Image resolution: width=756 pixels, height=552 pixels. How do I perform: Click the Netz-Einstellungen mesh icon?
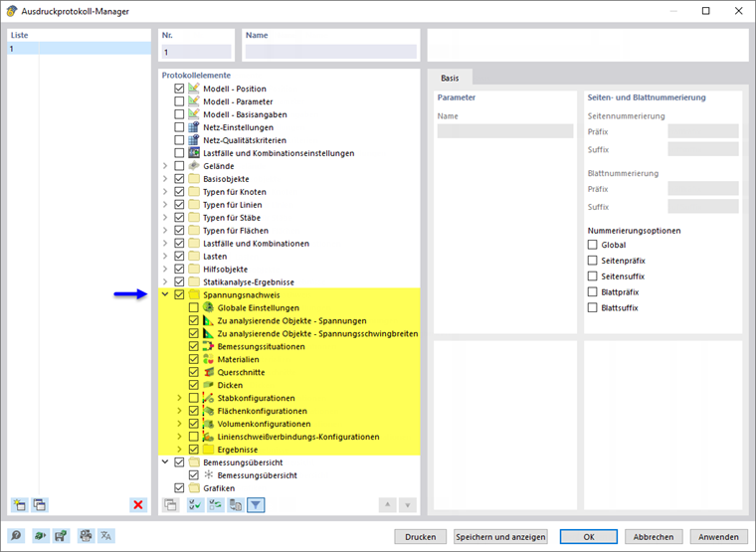click(194, 127)
